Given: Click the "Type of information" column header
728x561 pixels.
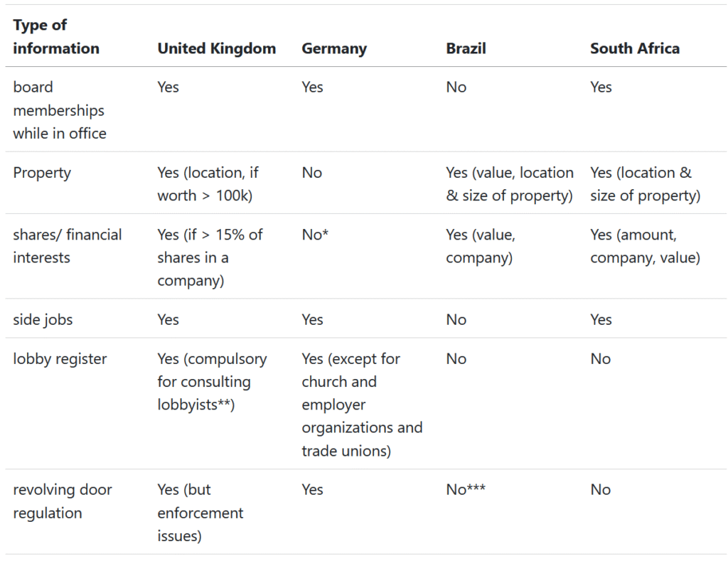Looking at the screenshot, I should pos(56,37).
